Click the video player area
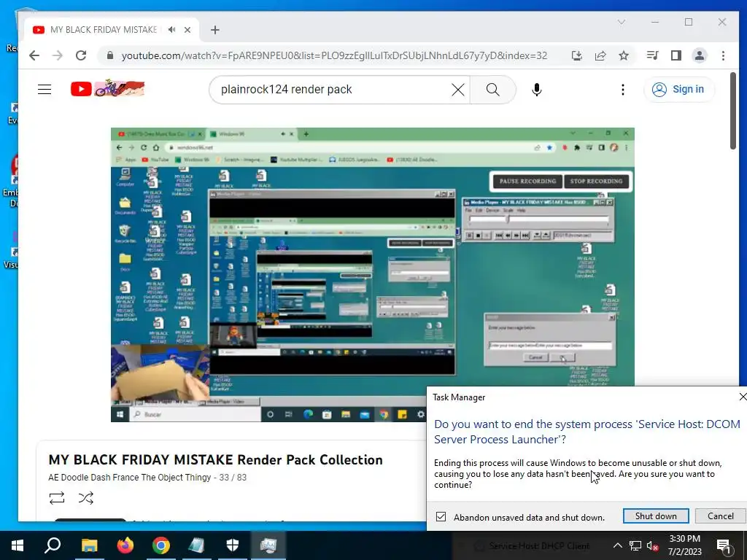 (373, 275)
